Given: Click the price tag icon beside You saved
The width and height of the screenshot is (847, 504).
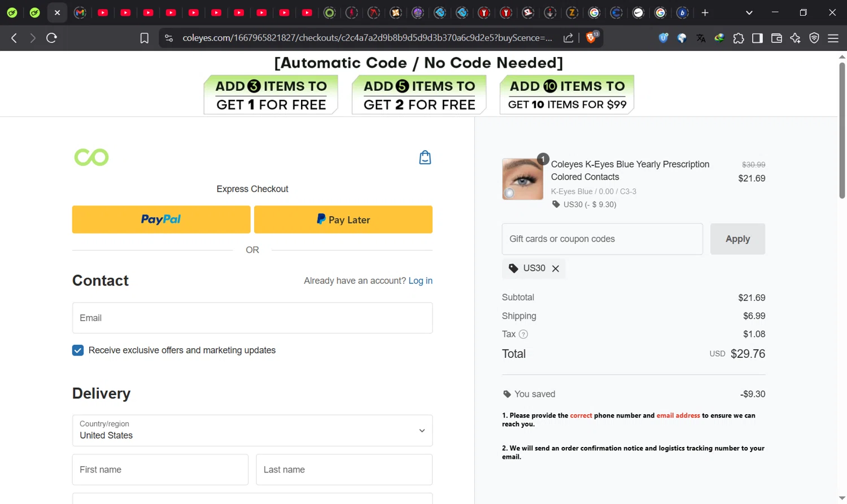Looking at the screenshot, I should coord(507,394).
